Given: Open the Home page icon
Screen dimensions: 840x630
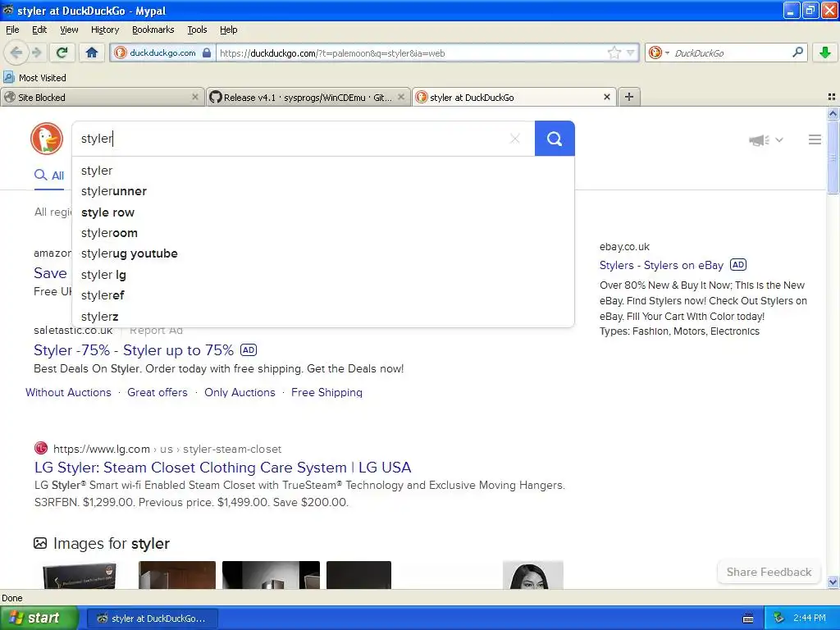Looking at the screenshot, I should 92,52.
